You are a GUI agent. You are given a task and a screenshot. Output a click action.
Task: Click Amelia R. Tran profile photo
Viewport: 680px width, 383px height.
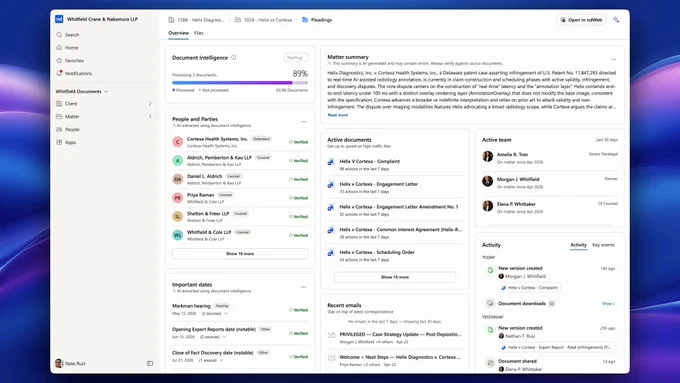[487, 157]
